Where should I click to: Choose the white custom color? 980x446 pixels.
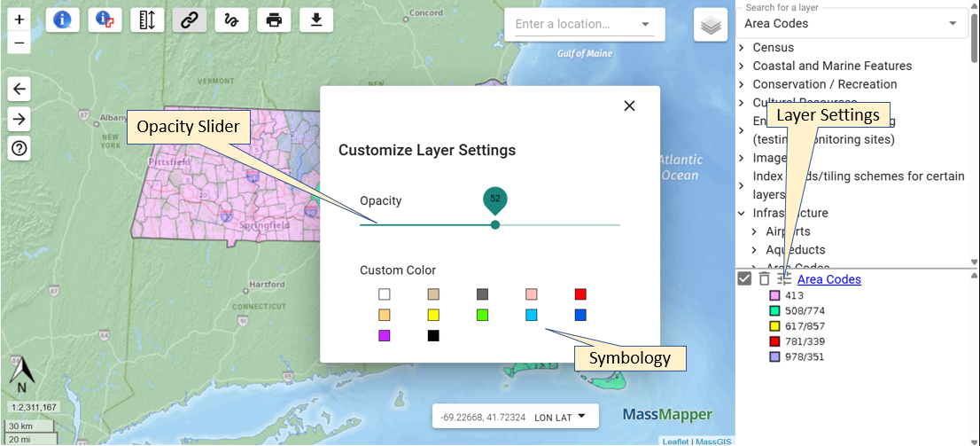pyautogui.click(x=384, y=294)
